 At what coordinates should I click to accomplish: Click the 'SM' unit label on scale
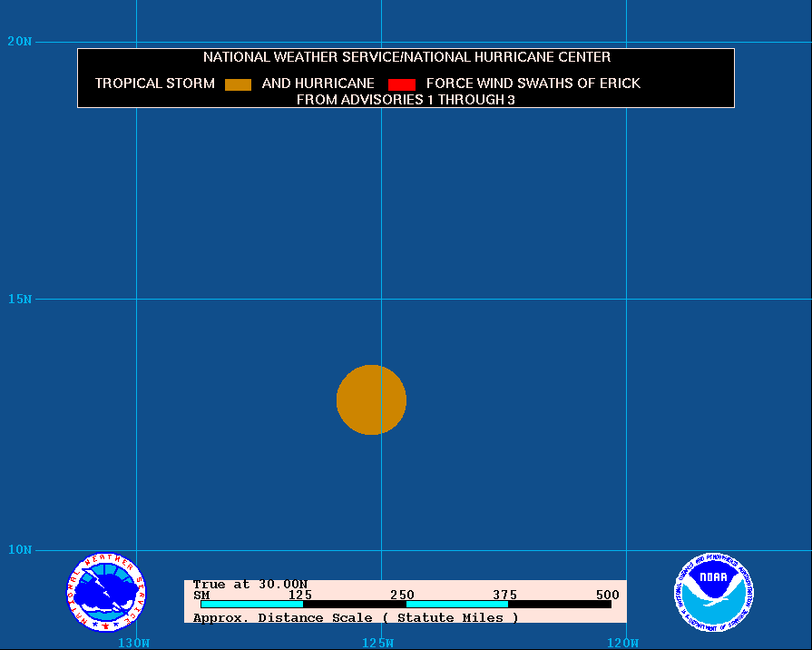201,595
